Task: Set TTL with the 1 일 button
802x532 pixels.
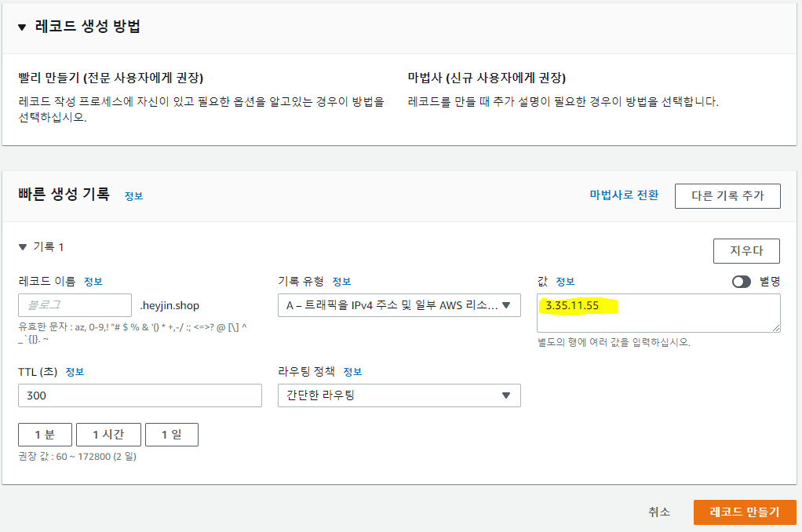Action: pyautogui.click(x=171, y=435)
